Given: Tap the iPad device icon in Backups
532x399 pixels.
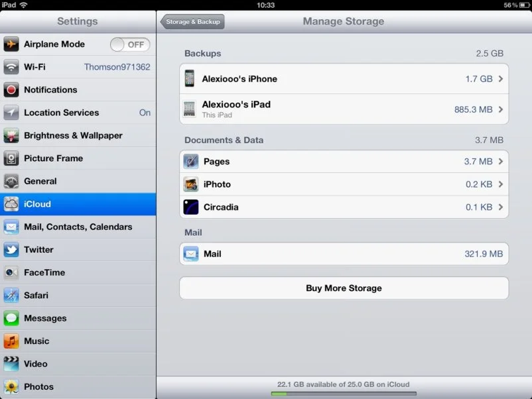Looking at the screenshot, I should point(189,109).
